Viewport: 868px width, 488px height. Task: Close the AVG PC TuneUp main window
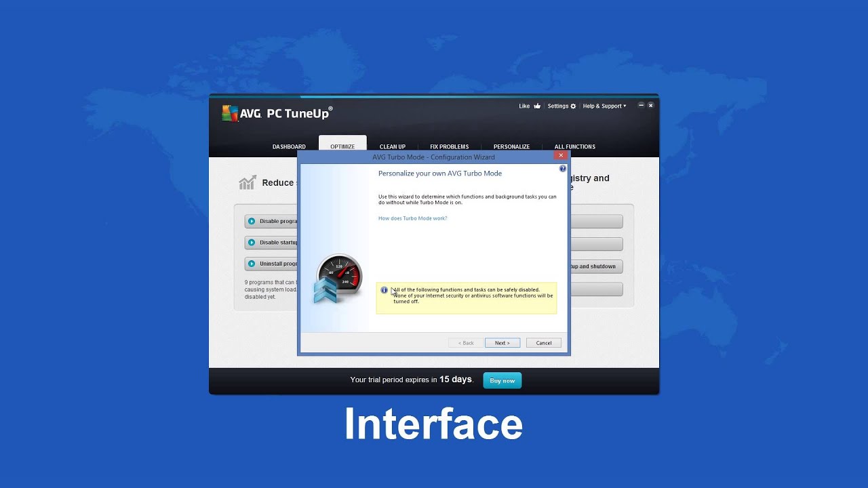tap(650, 105)
